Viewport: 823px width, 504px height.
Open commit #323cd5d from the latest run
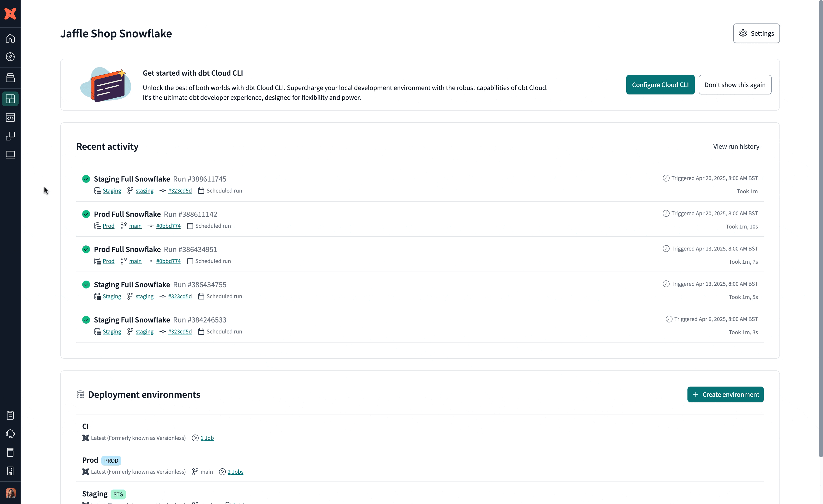pyautogui.click(x=180, y=190)
